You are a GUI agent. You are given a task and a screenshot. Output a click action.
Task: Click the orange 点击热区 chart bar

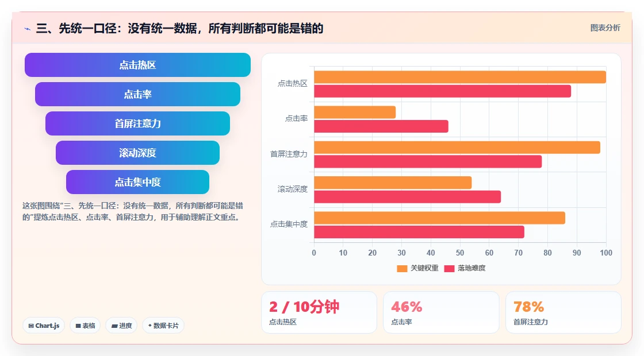[460, 77]
